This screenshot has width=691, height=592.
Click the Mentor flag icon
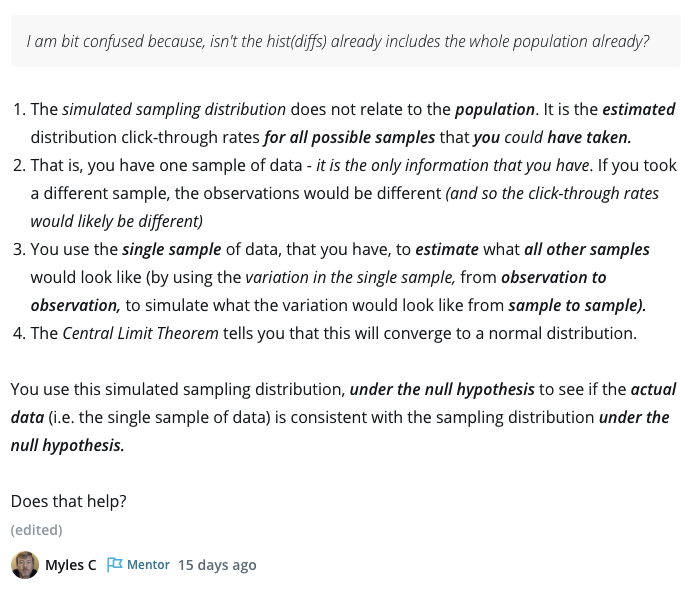tap(114, 565)
